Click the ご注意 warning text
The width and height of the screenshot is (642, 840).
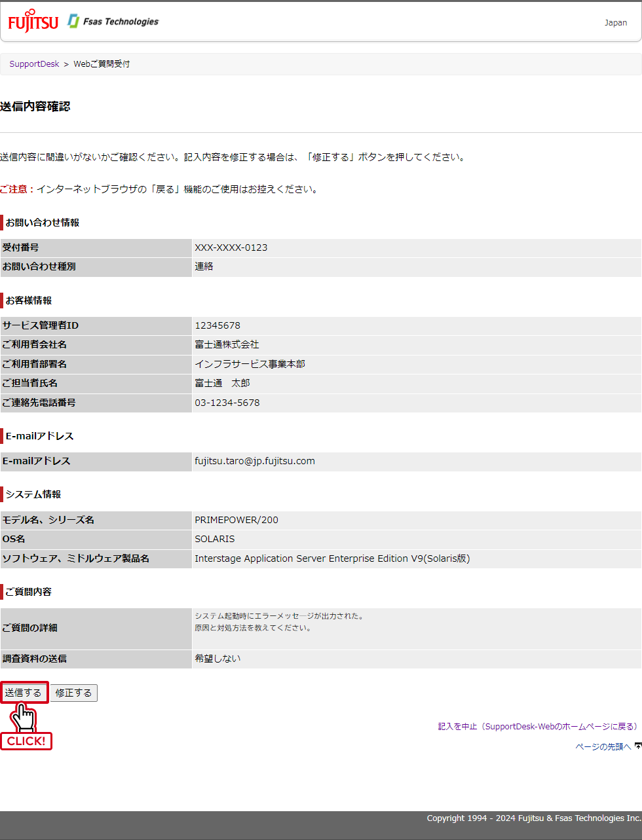(x=17, y=189)
